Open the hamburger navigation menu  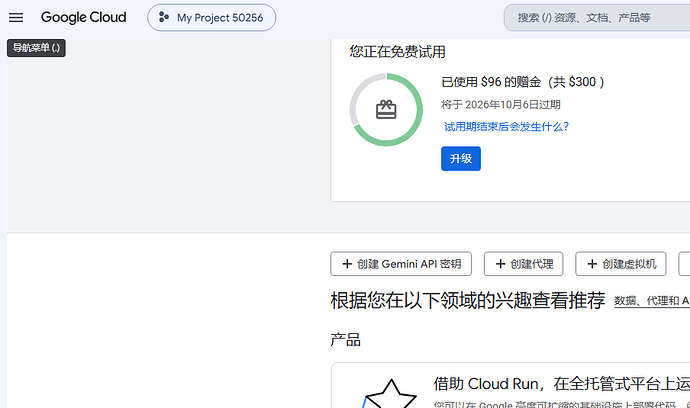16,18
